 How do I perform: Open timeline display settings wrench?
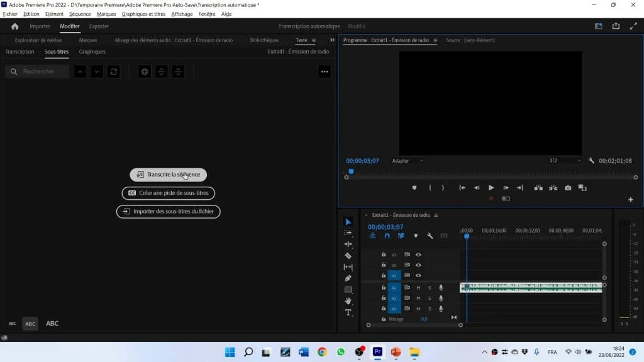pos(430,236)
